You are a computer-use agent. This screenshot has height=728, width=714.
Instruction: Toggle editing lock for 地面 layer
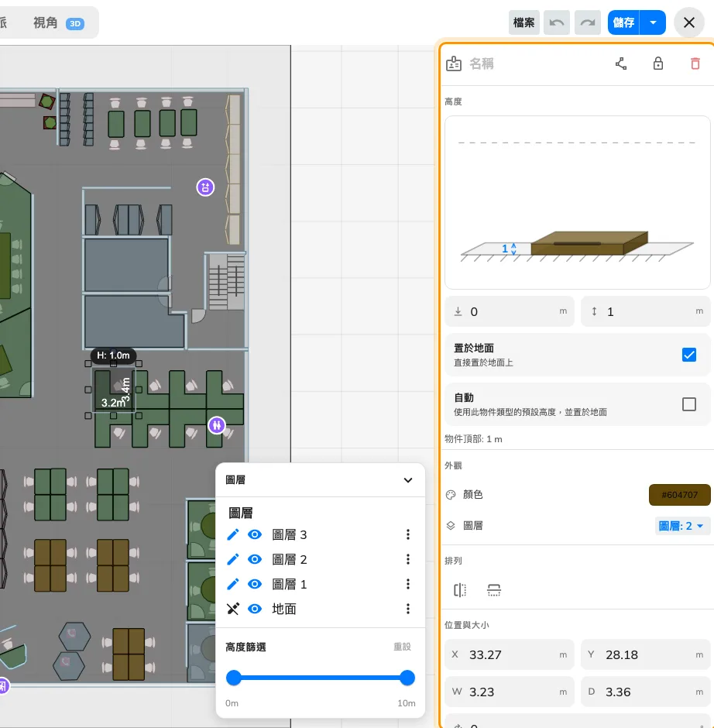pos(233,609)
